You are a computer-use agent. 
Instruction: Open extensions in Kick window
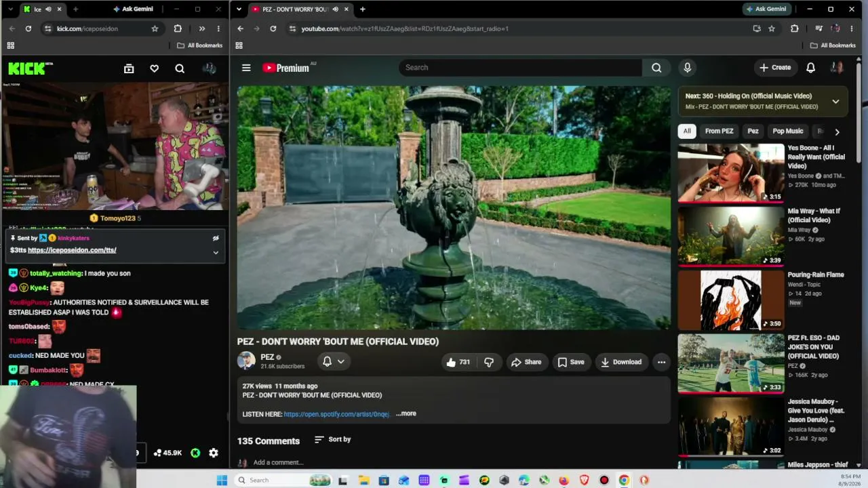click(x=178, y=28)
